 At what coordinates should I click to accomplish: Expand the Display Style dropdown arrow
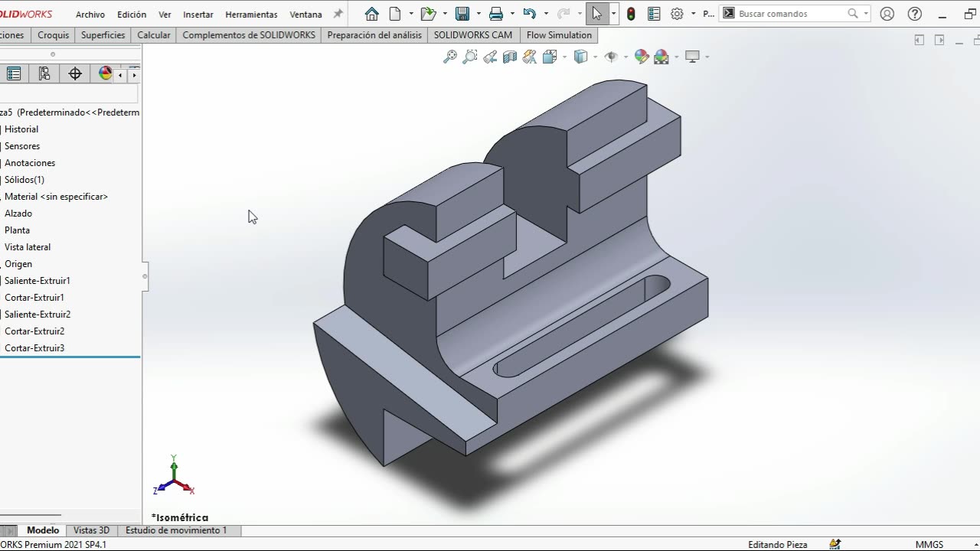[x=595, y=57]
